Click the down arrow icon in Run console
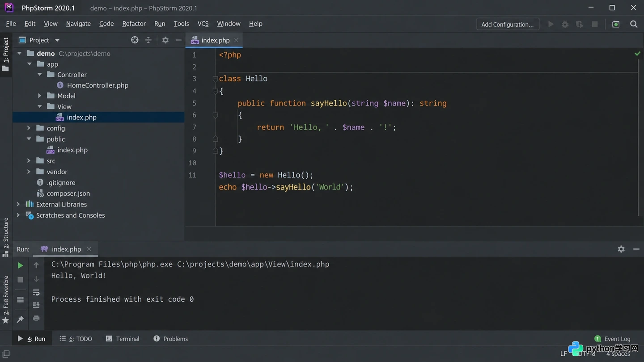Image resolution: width=644 pixels, height=362 pixels. [x=36, y=279]
